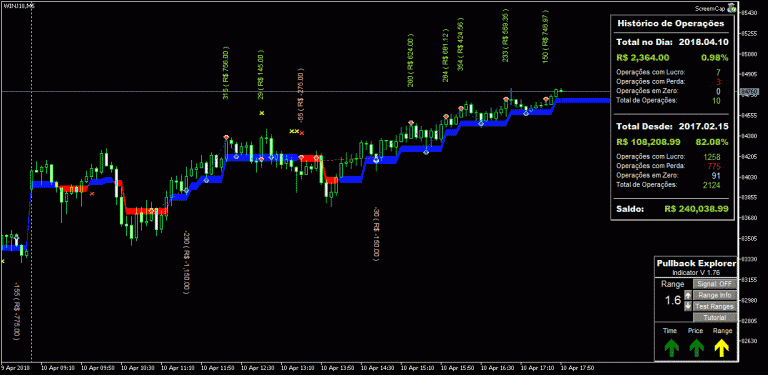The width and height of the screenshot is (768, 375).
Task: Click the green Time trend arrow
Action: tap(671, 348)
